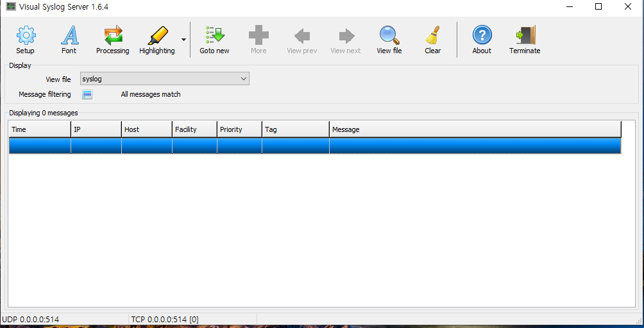Minimize the Visual Syslog Server window

570,6
